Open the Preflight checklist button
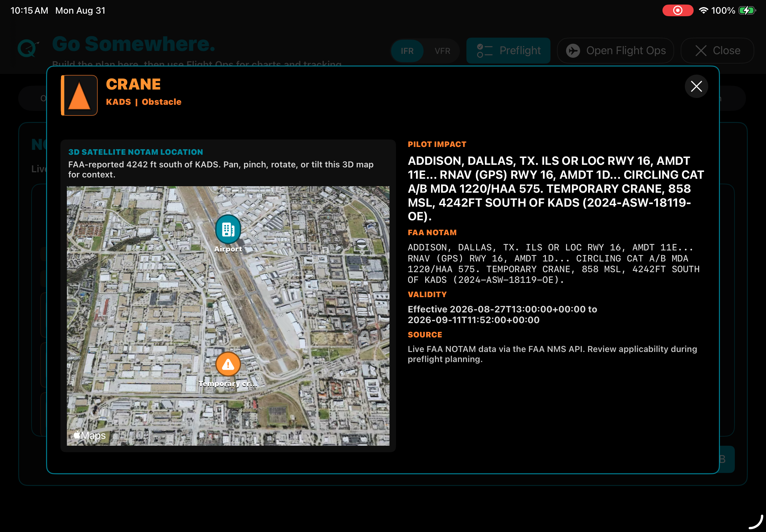 (x=508, y=51)
